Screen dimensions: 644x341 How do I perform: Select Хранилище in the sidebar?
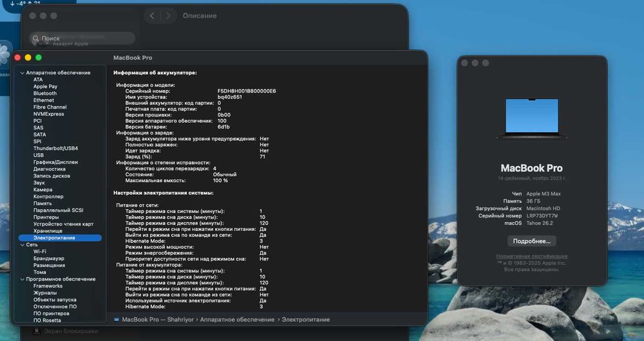pos(48,231)
